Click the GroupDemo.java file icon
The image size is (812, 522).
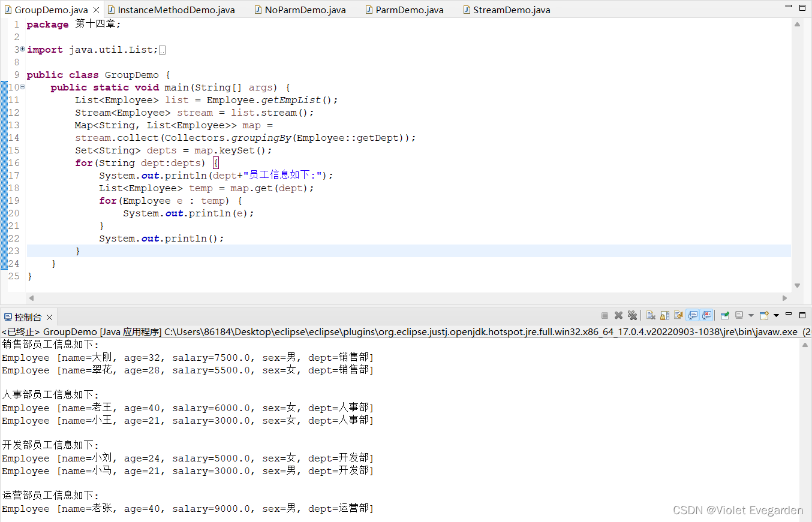8,9
